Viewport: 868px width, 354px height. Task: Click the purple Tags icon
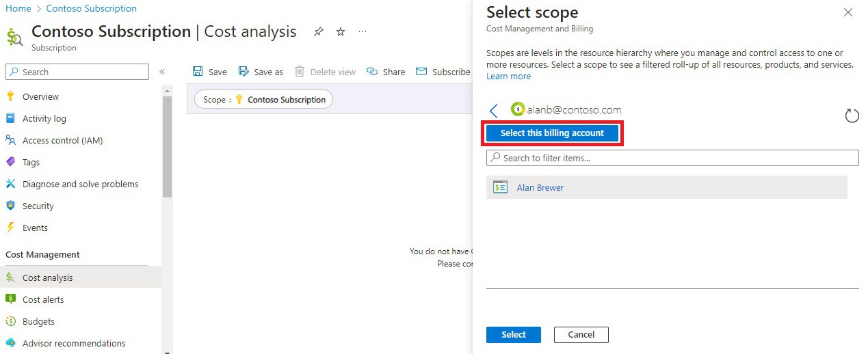click(10, 162)
